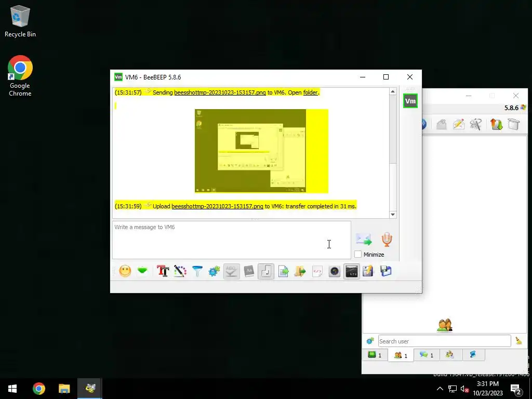This screenshot has height=399, width=532.
Task: Click the camera screenshot icon
Action: point(335,271)
